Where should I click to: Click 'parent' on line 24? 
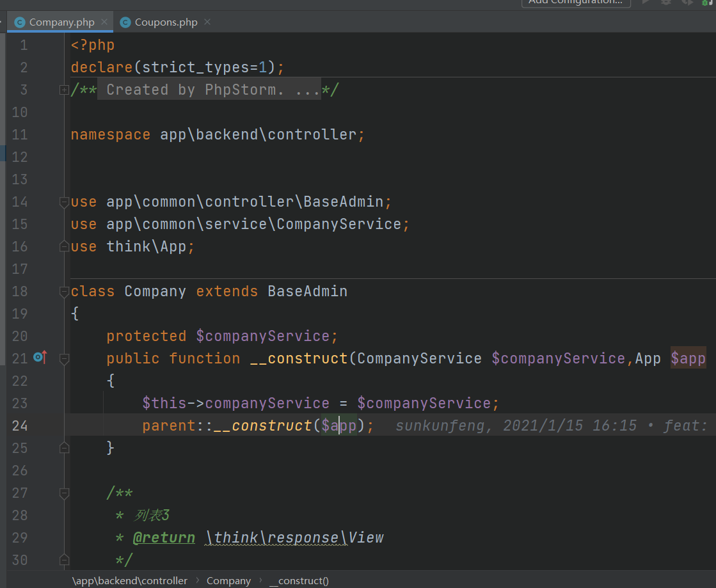168,425
